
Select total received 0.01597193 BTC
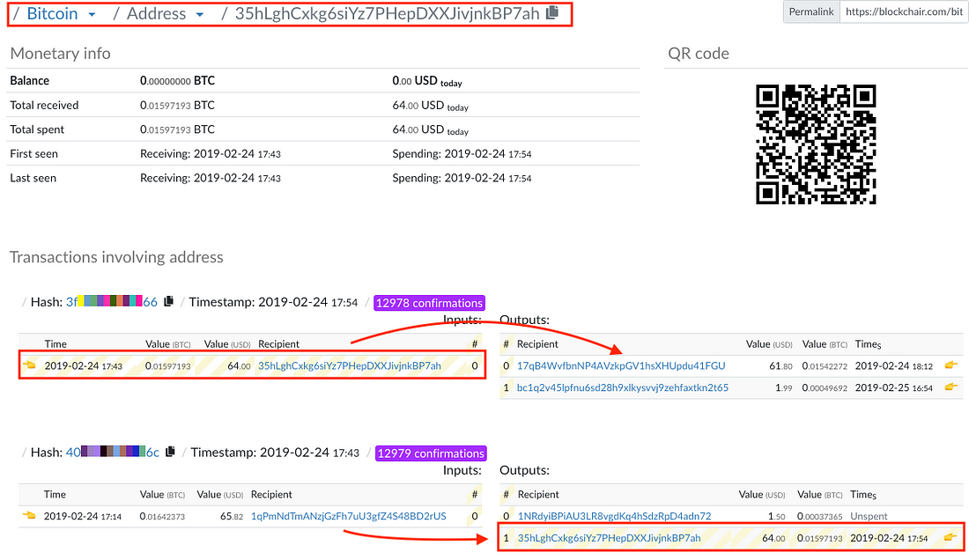pos(177,105)
